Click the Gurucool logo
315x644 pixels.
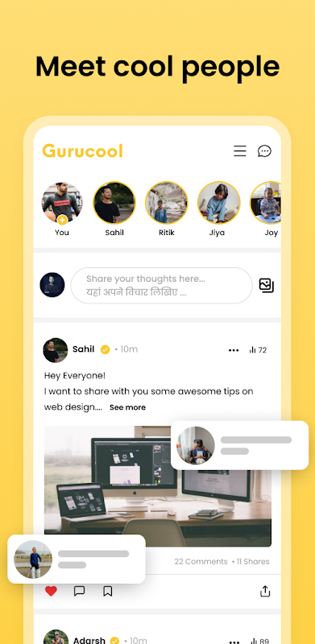coord(83,151)
